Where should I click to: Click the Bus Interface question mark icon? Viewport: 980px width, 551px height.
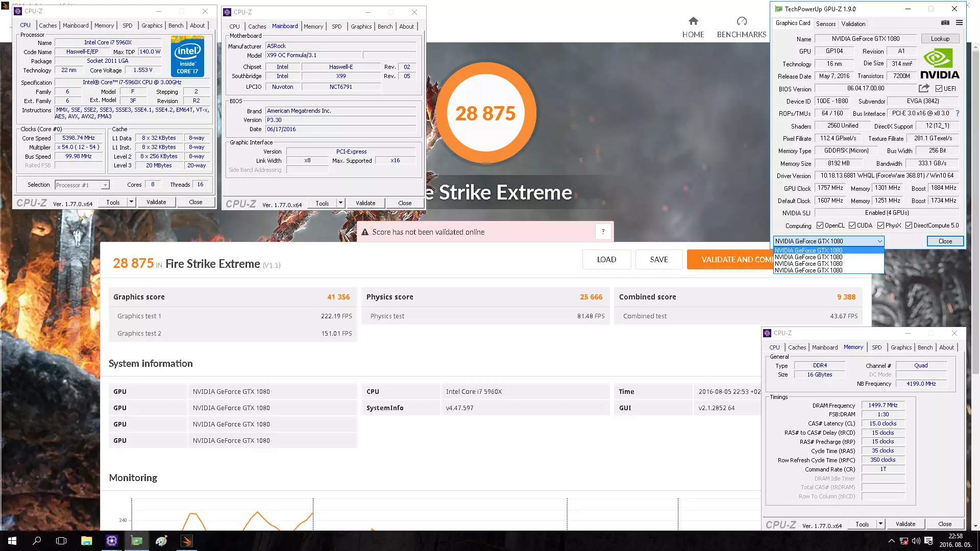coord(957,113)
